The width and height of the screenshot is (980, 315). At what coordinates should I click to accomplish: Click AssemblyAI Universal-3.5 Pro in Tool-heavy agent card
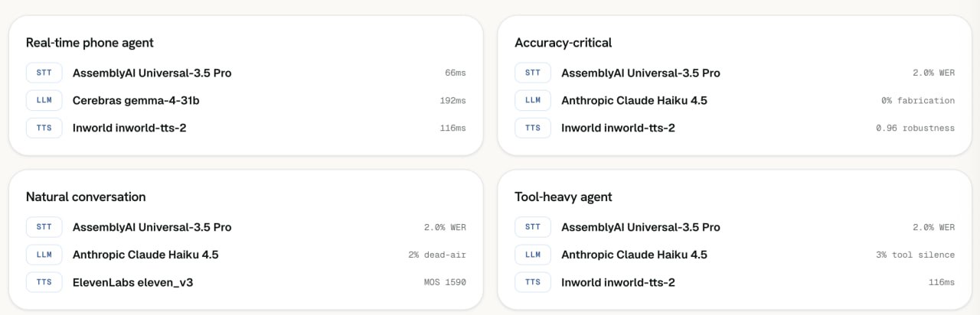point(641,228)
